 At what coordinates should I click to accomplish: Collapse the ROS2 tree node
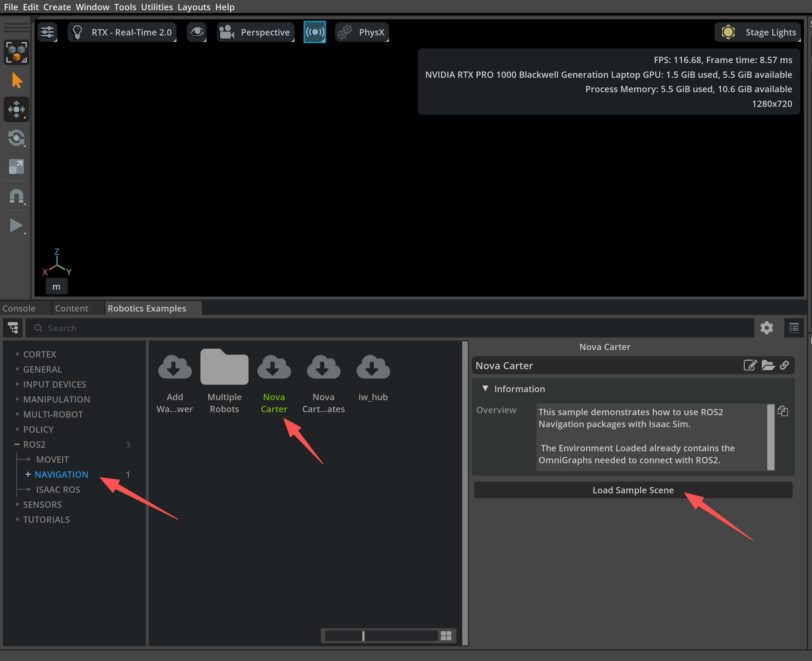[17, 444]
